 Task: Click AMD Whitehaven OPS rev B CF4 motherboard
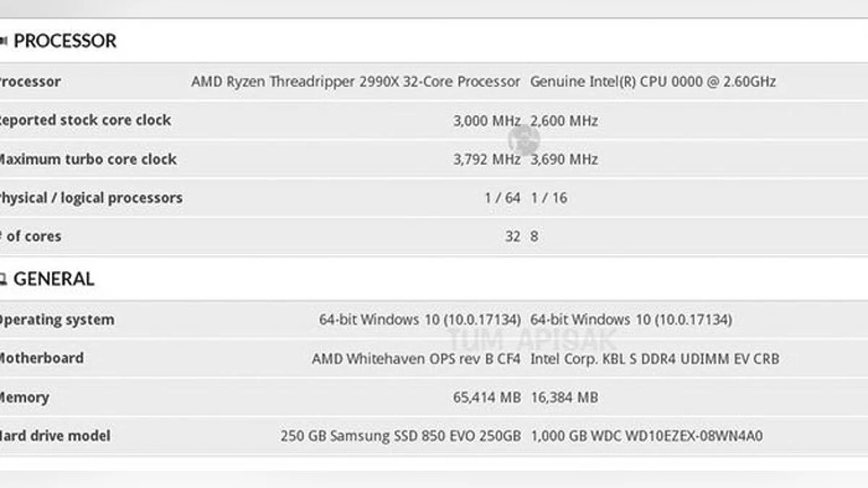click(416, 359)
